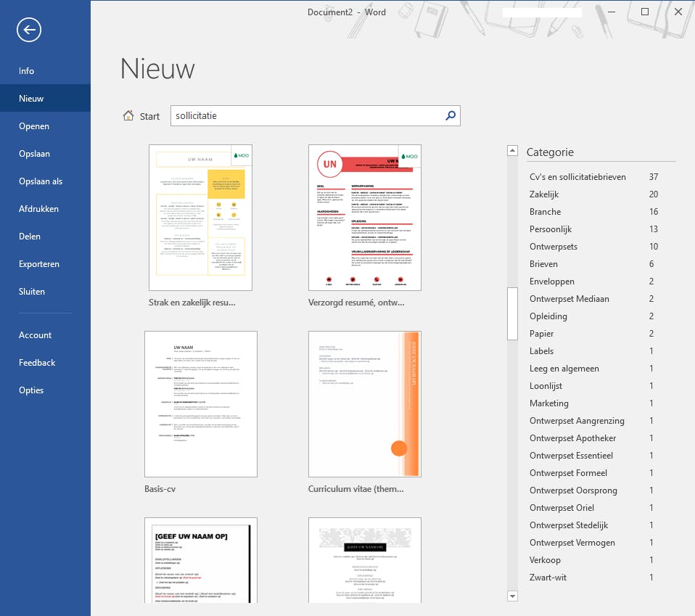Select Nieuw in the sidebar
This screenshot has height=616, width=695.
45,99
